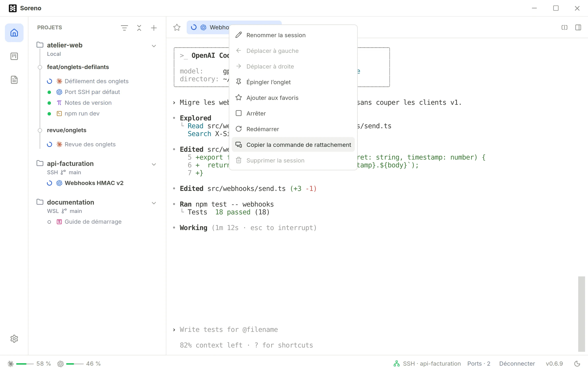Open the Revue des onglets session

pos(90,144)
